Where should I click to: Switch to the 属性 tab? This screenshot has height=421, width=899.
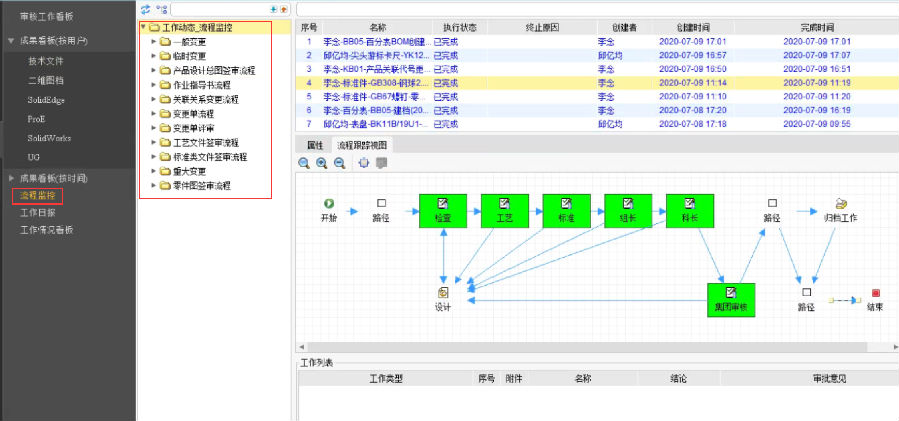313,145
